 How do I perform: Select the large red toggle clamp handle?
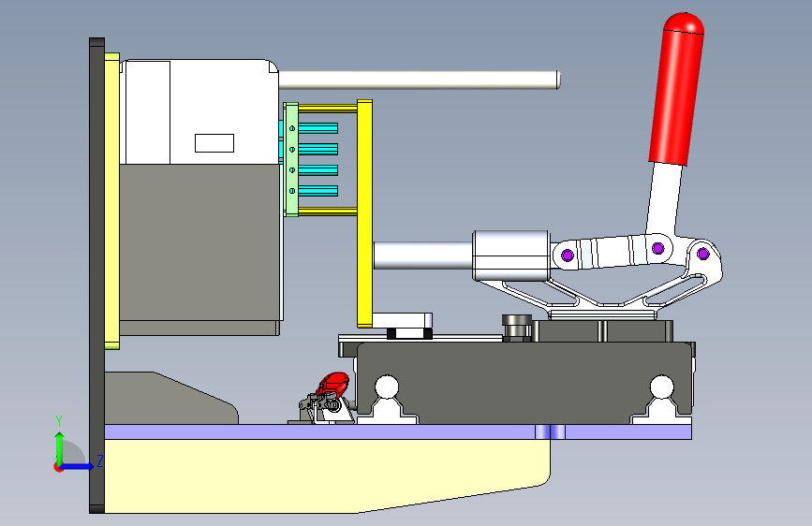click(676, 88)
